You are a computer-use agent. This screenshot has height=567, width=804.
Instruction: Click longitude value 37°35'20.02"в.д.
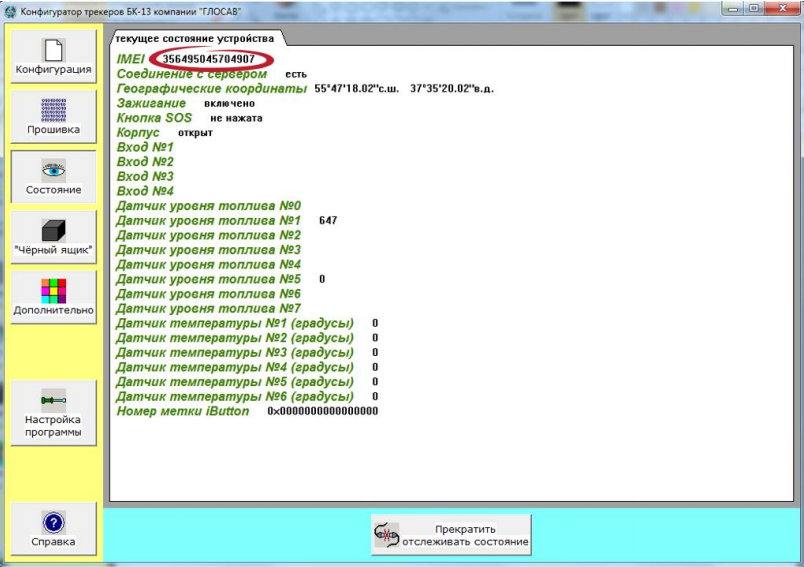(x=452, y=89)
